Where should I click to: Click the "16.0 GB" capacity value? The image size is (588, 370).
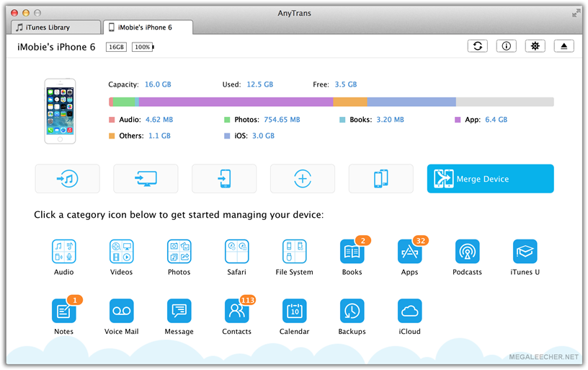coord(158,84)
